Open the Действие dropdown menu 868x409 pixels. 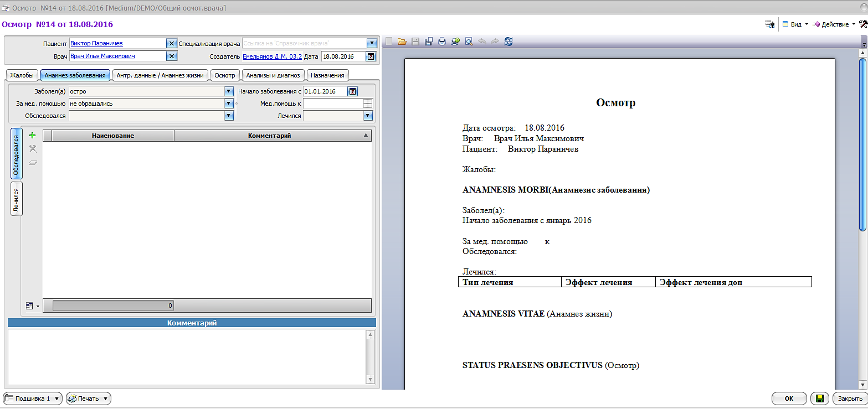tap(835, 24)
